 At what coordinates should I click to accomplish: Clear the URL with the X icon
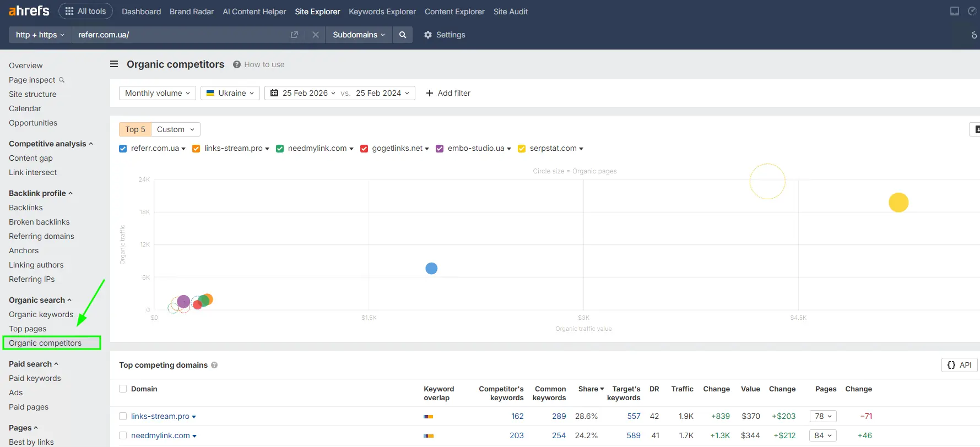(x=315, y=35)
